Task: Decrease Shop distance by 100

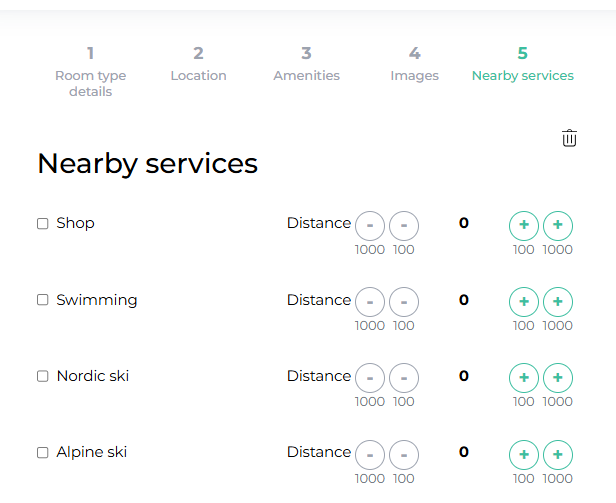Action: [404, 225]
